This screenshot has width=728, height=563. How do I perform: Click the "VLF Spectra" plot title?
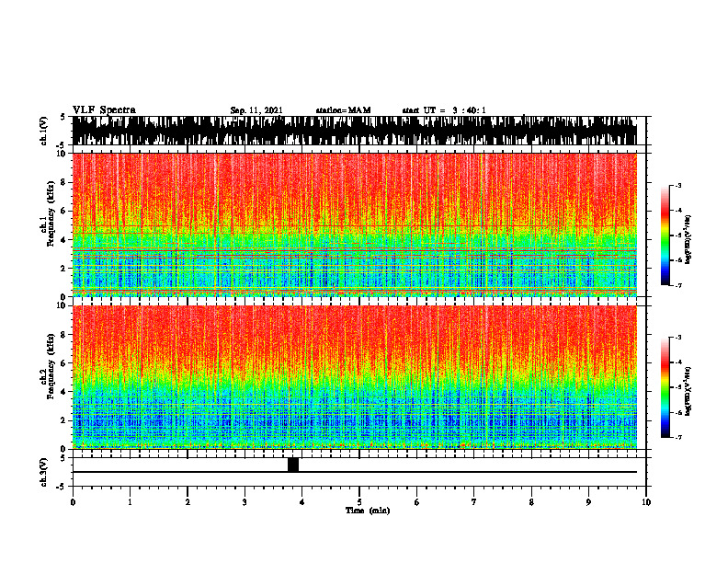point(104,110)
